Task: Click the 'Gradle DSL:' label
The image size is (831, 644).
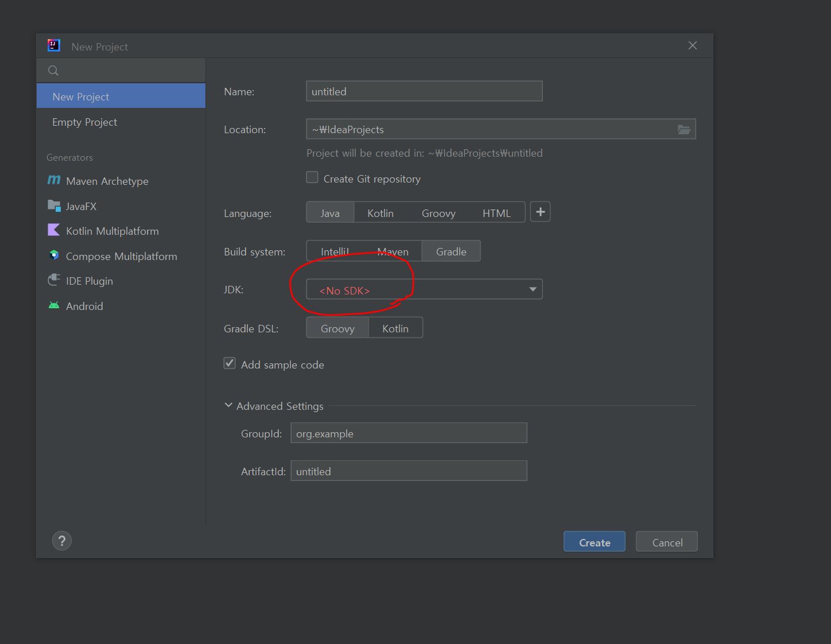Action: coord(251,328)
